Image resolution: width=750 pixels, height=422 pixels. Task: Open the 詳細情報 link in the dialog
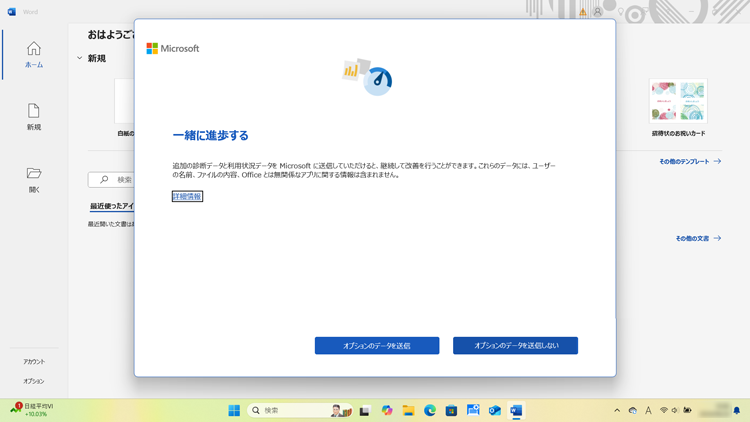tap(187, 197)
